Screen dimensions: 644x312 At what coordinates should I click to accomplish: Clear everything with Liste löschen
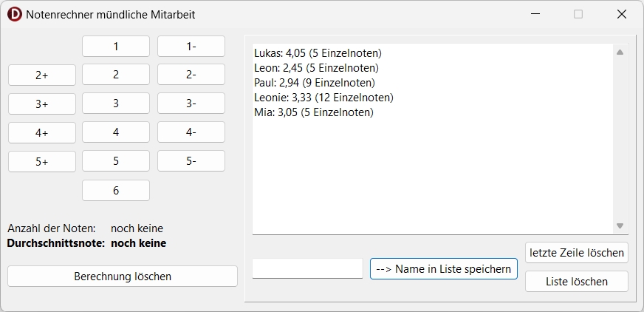pos(576,282)
